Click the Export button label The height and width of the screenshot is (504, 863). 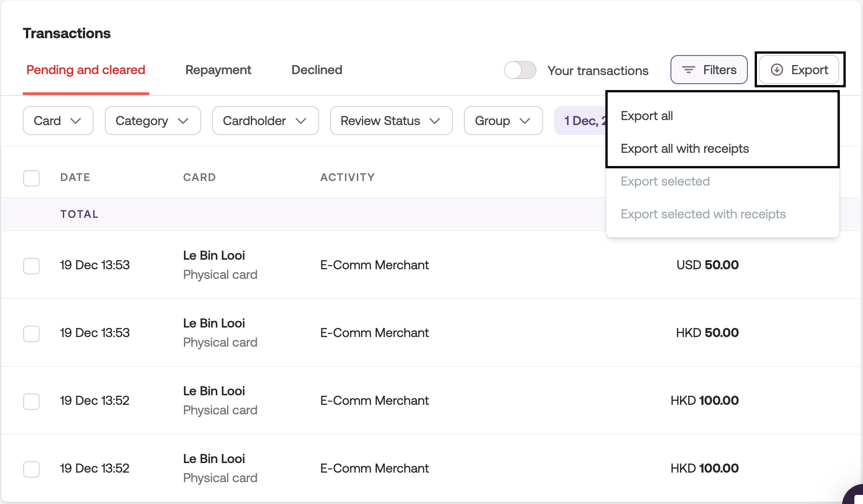[x=809, y=70]
